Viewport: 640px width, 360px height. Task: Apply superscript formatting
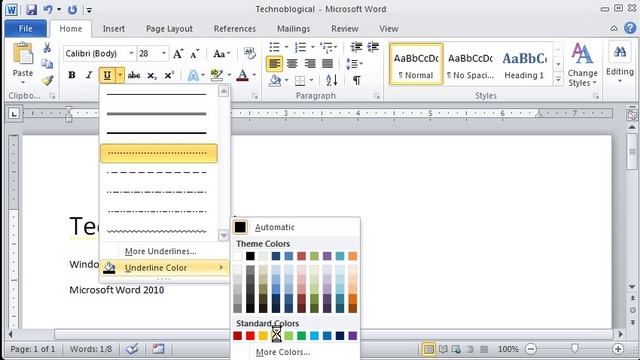click(169, 75)
